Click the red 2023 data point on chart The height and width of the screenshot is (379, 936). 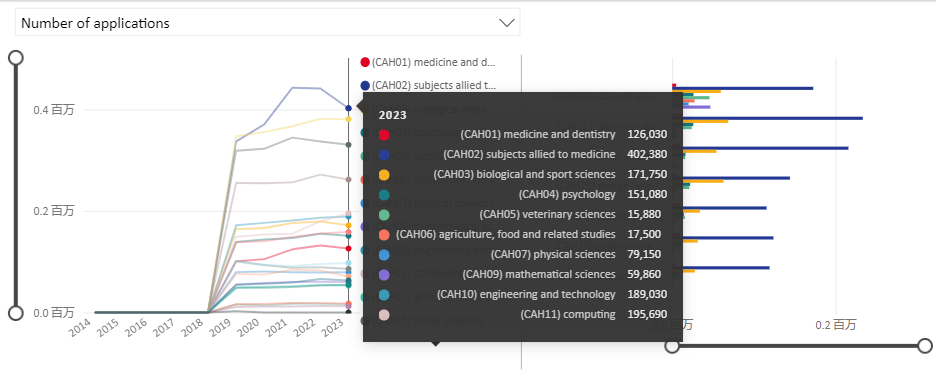[349, 248]
